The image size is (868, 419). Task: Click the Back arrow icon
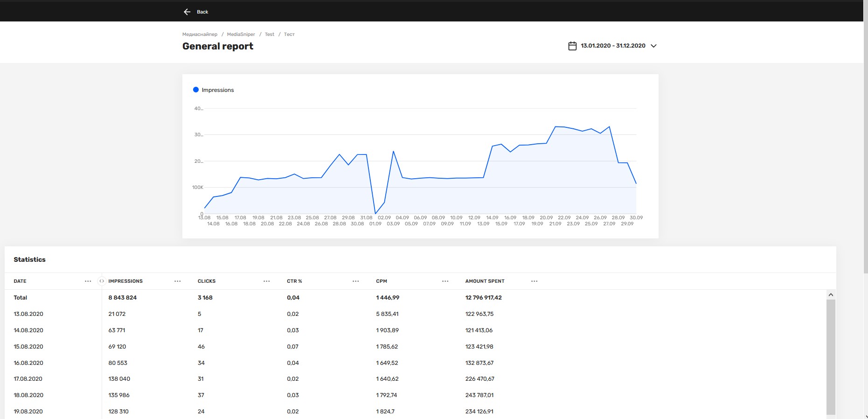[187, 12]
